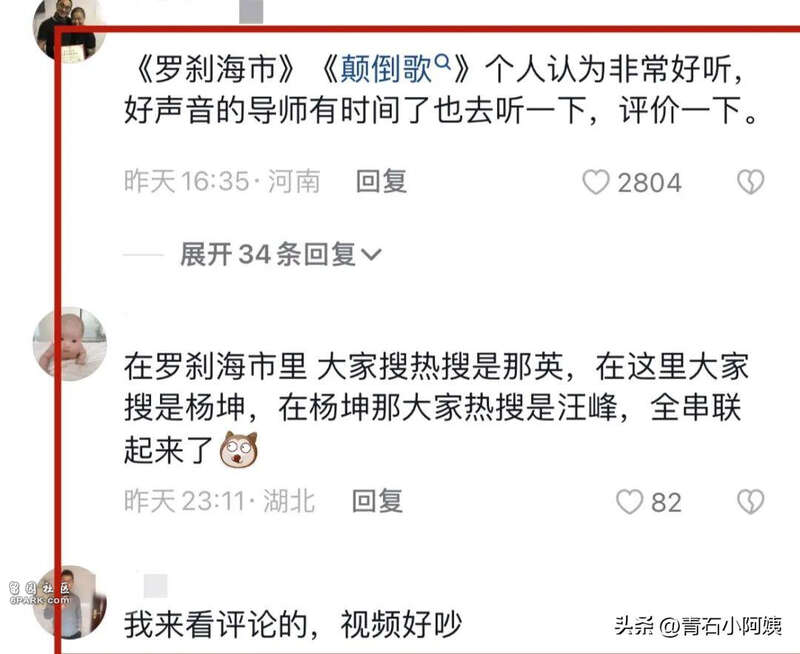
Task: Click chevron next to 展开34条回复
Action: [371, 254]
